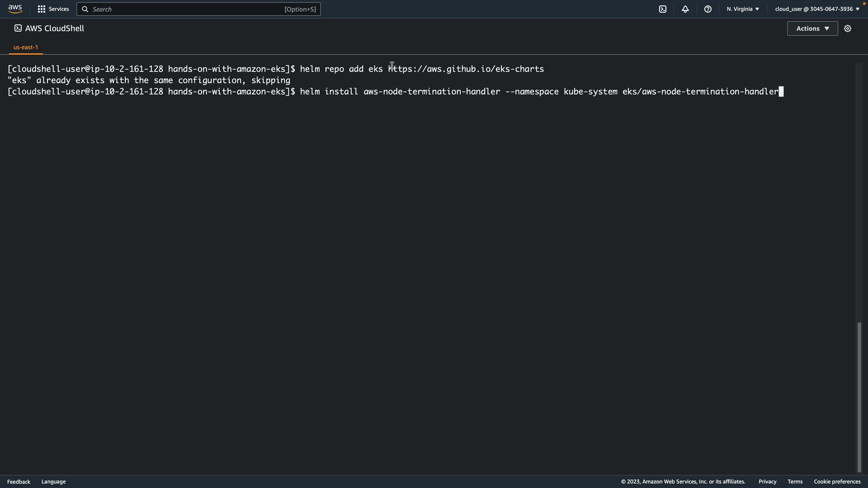
Task: Expand the N. Virginia region dropdown
Action: point(743,9)
